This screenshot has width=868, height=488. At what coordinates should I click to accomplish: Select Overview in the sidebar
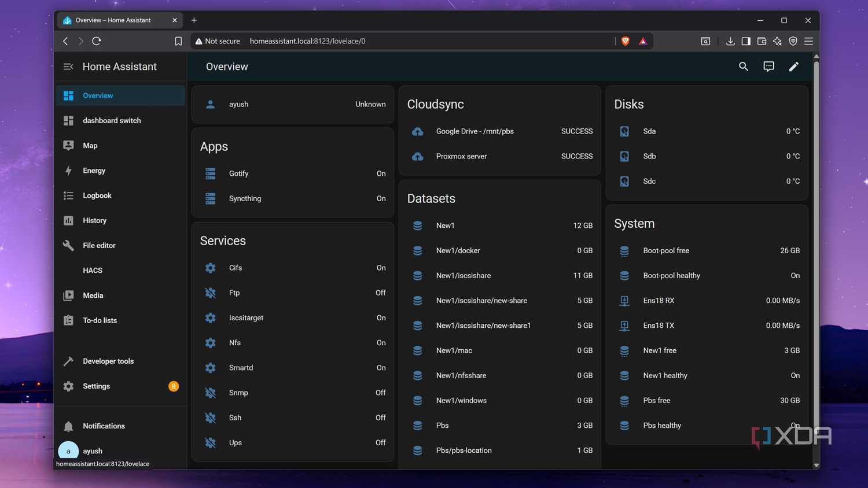click(120, 95)
